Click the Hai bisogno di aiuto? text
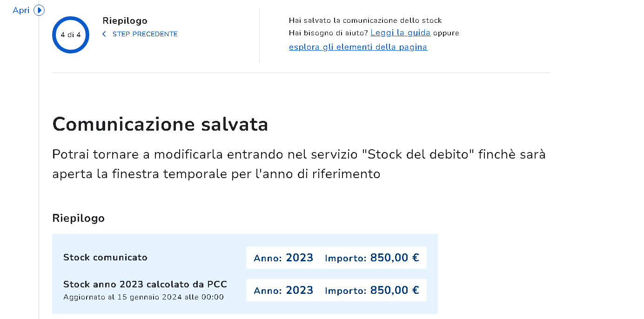 pos(328,33)
